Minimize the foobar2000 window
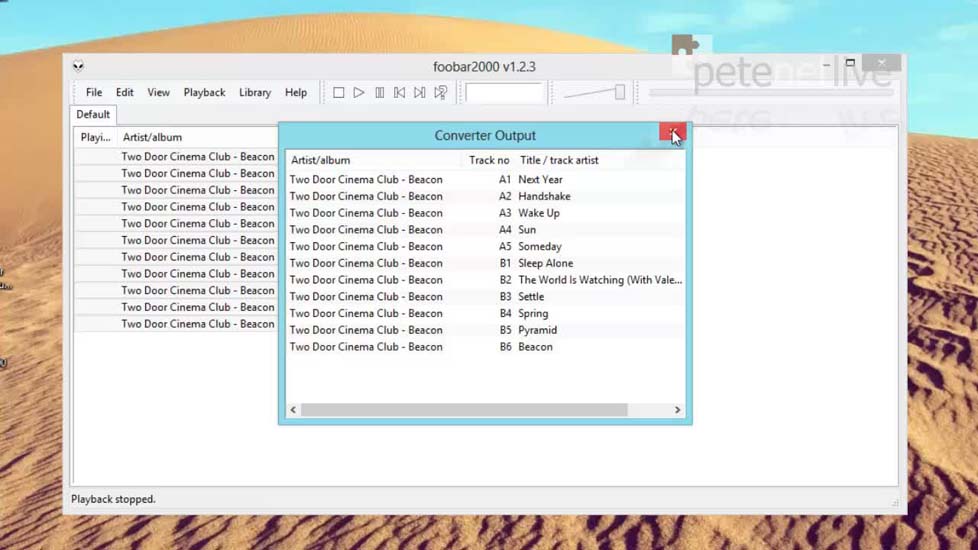This screenshot has height=550, width=978. 826,63
